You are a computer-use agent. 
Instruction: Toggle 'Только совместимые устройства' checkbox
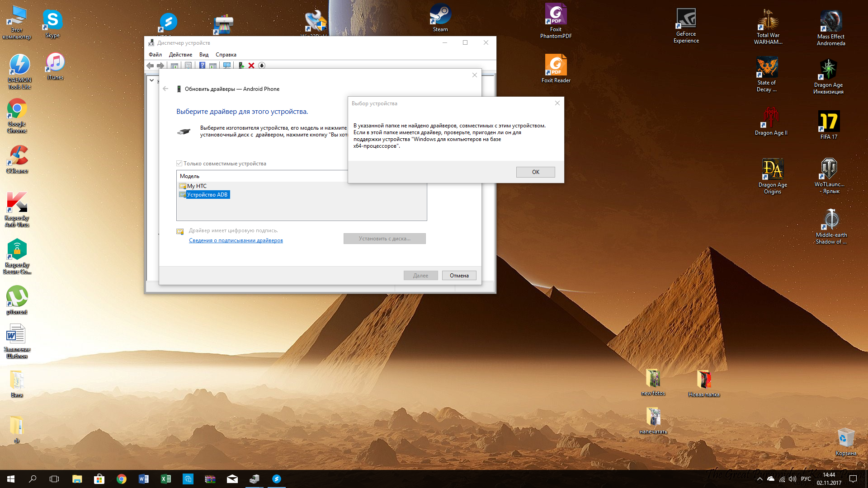point(179,164)
